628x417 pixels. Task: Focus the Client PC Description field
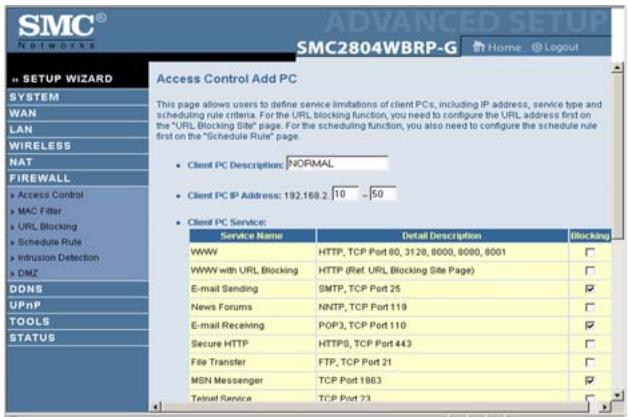click(337, 164)
